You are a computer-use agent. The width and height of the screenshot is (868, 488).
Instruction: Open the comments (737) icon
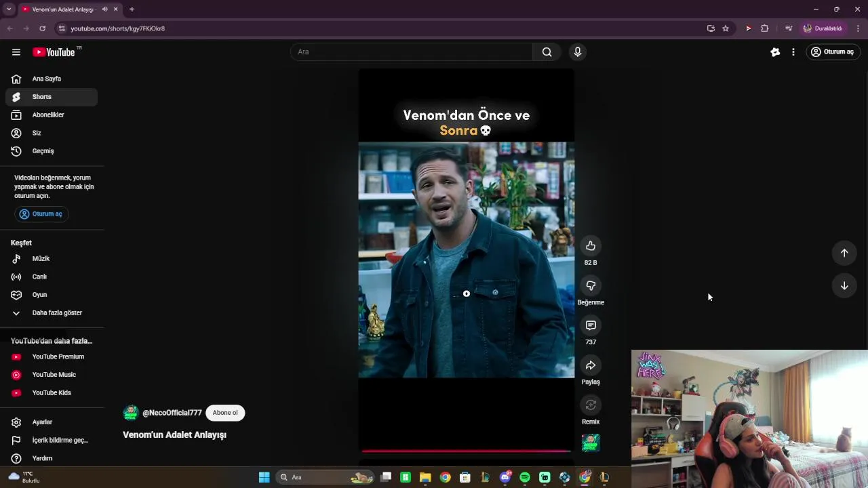[x=591, y=325]
